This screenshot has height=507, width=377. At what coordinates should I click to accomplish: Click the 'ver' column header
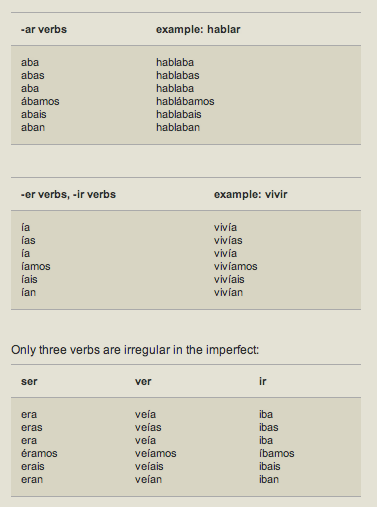point(143,381)
